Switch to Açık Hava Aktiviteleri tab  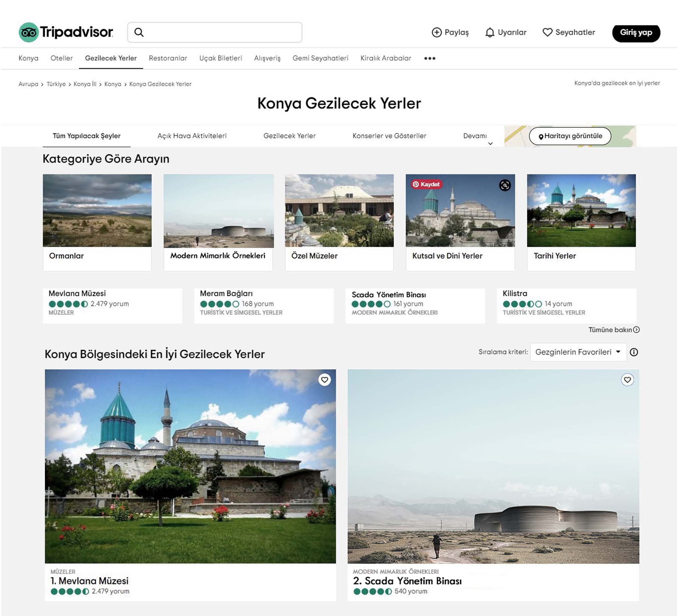click(192, 136)
